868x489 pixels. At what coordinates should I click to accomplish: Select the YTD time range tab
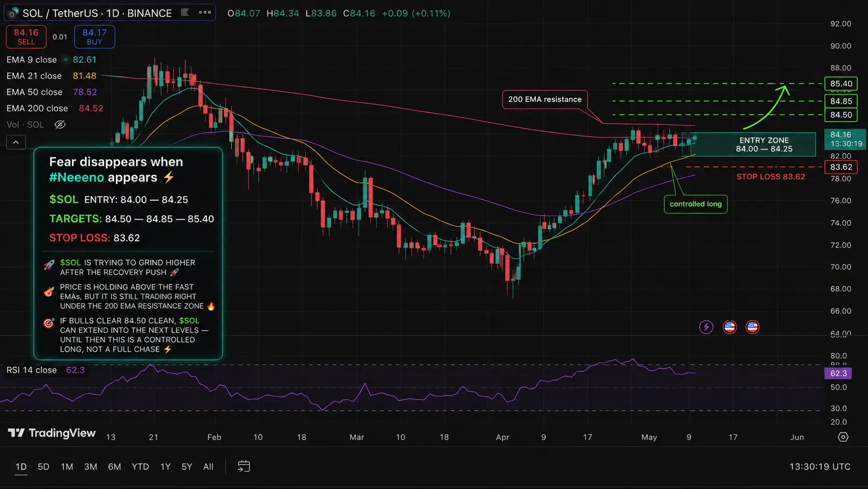click(x=140, y=467)
